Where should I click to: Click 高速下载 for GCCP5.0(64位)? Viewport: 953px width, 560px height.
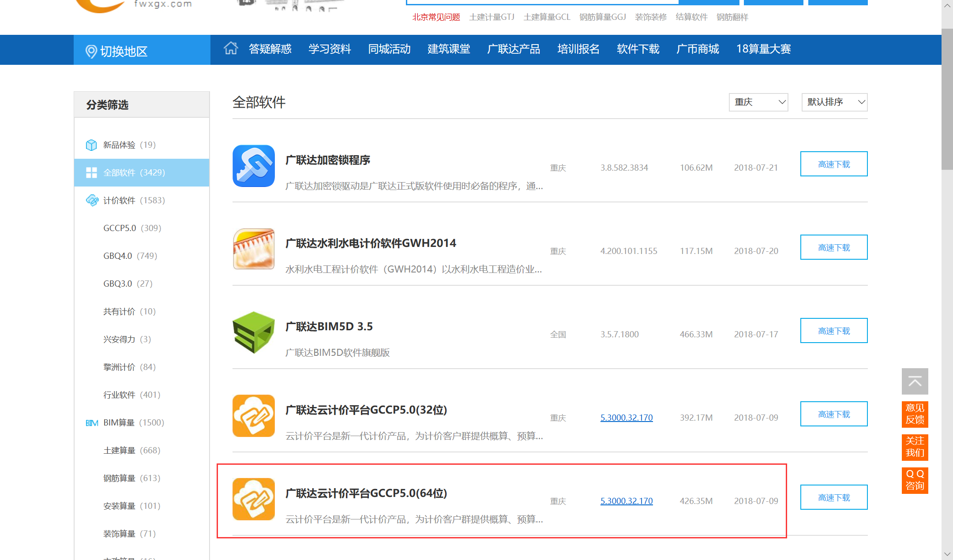(x=834, y=497)
